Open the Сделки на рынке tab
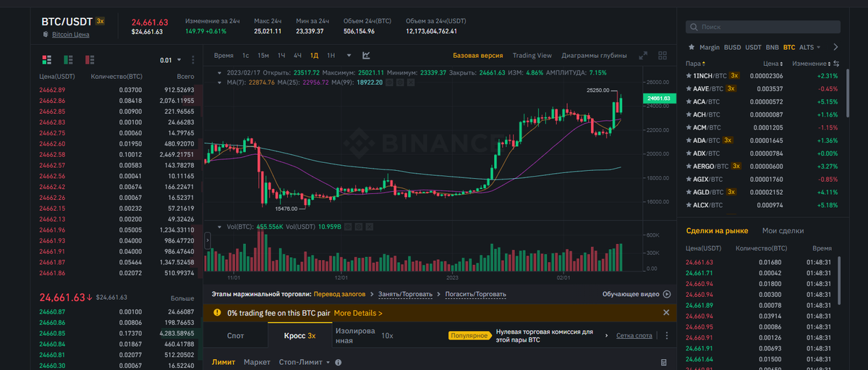Viewport: 868px width, 370px height. point(717,231)
